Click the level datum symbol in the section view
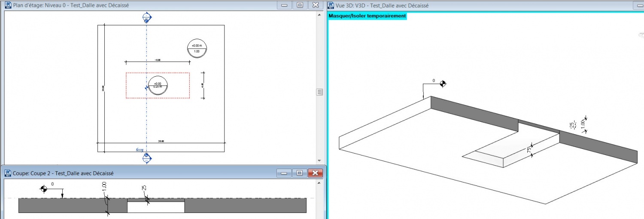Viewport: 644px width, 219px height. pyautogui.click(x=43, y=189)
